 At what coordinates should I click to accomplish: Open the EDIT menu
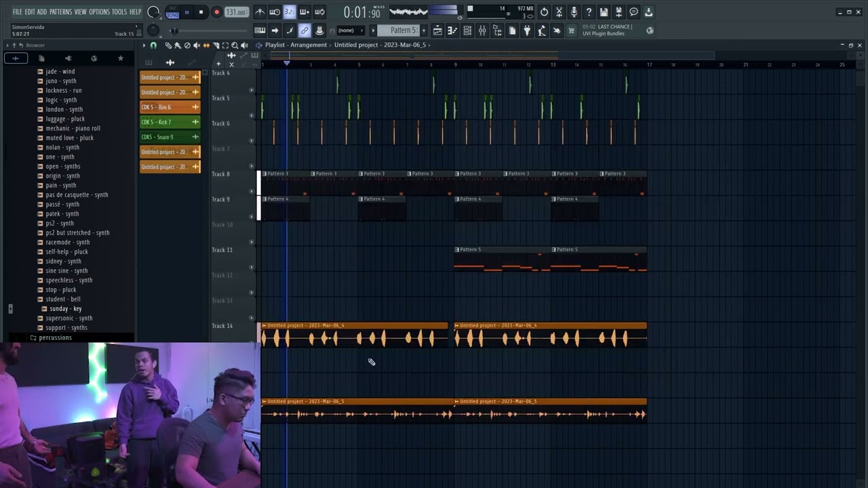[x=30, y=12]
